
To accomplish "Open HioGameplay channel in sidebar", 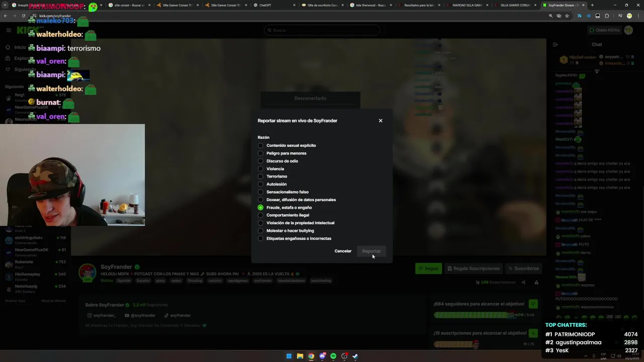I will [35, 276].
